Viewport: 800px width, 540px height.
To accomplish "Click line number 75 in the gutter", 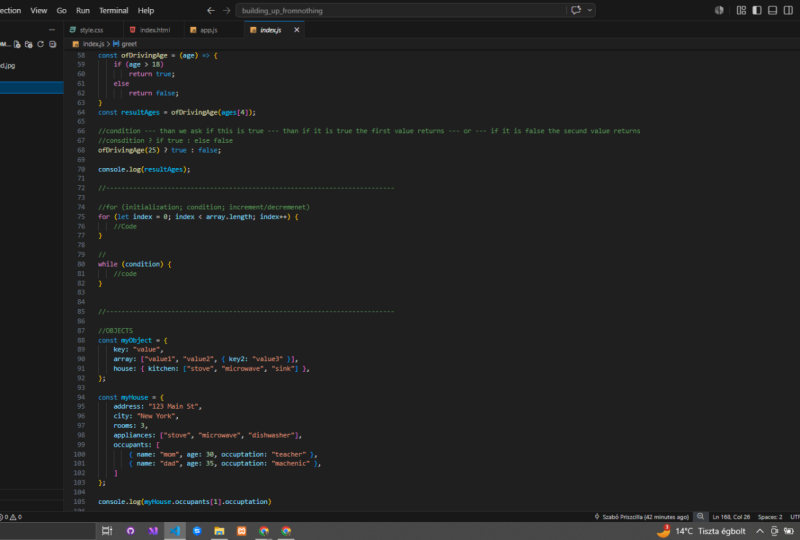I will point(81,217).
